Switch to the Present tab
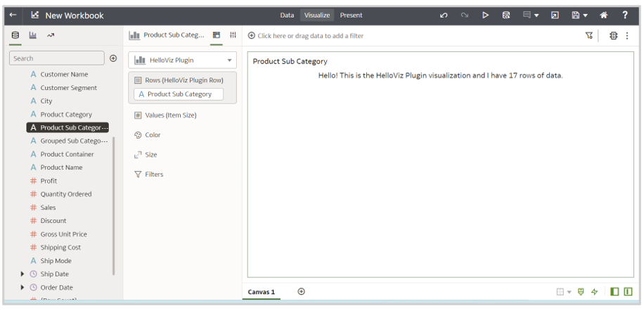This screenshot has height=311, width=644. [x=352, y=15]
